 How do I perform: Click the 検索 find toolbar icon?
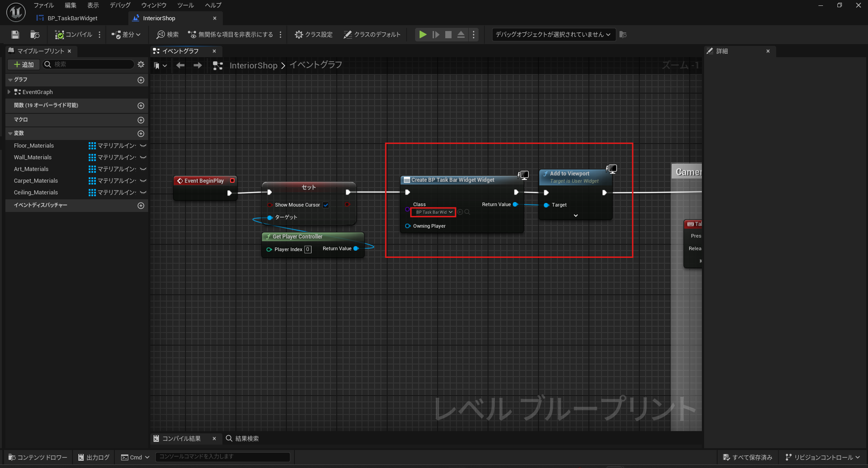(167, 35)
